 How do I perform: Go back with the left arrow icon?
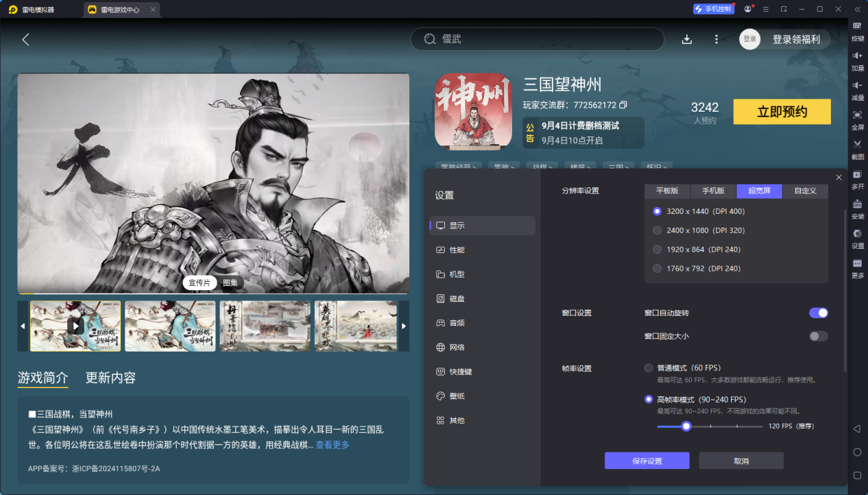point(25,39)
